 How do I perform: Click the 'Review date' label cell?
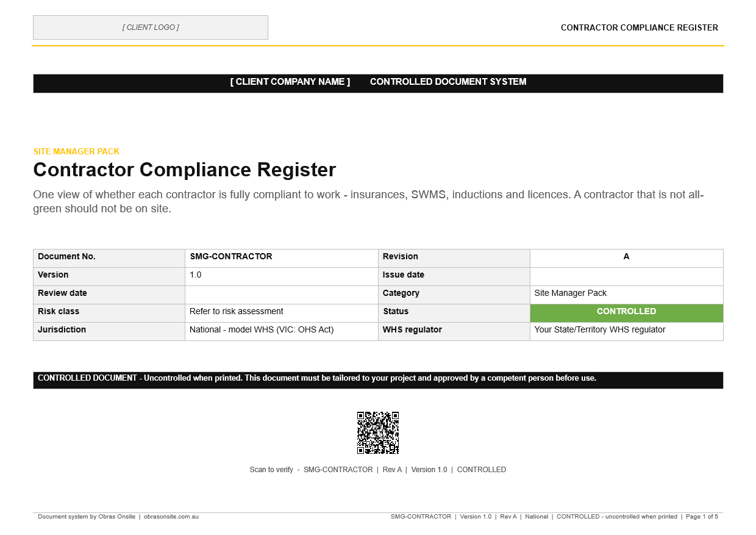[x=109, y=295]
